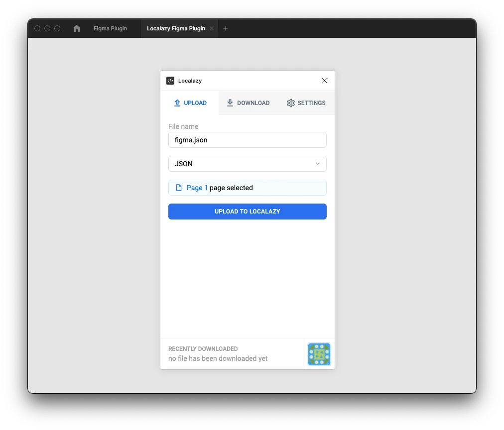Screen dimensions: 504x430
Task: Click the figma.json file name field
Action: 247,140
